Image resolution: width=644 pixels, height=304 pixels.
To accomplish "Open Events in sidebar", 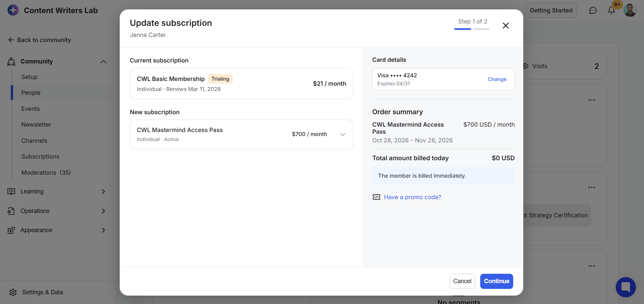I will [31, 109].
